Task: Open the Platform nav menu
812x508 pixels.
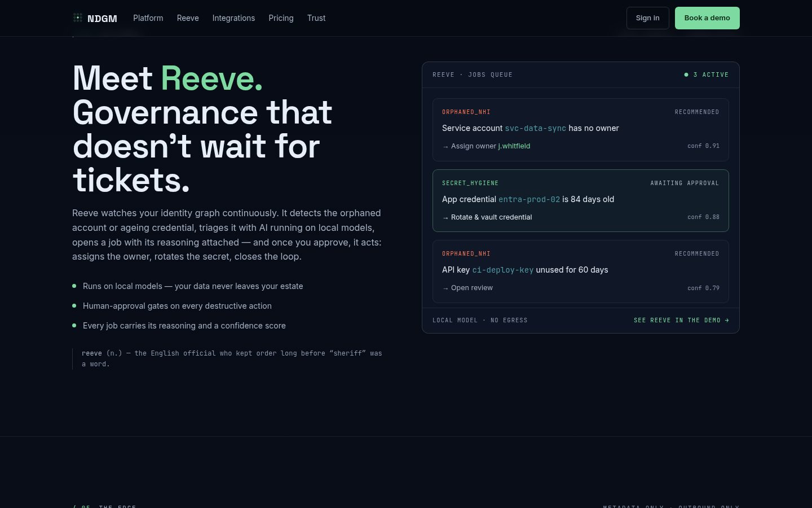Action: [x=148, y=18]
